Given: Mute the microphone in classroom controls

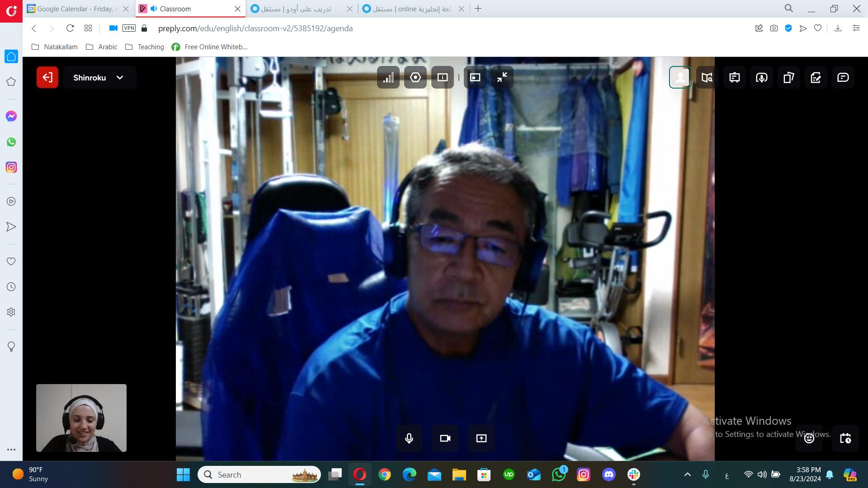Looking at the screenshot, I should (409, 438).
